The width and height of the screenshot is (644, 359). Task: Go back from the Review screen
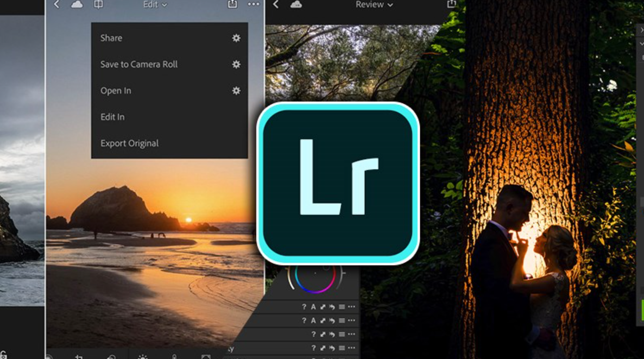click(276, 4)
